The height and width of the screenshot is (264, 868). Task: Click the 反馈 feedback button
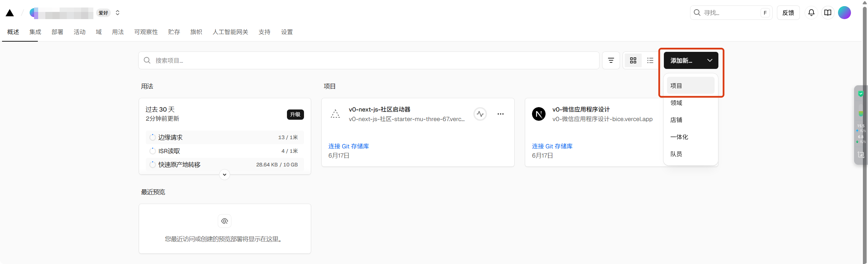click(788, 13)
